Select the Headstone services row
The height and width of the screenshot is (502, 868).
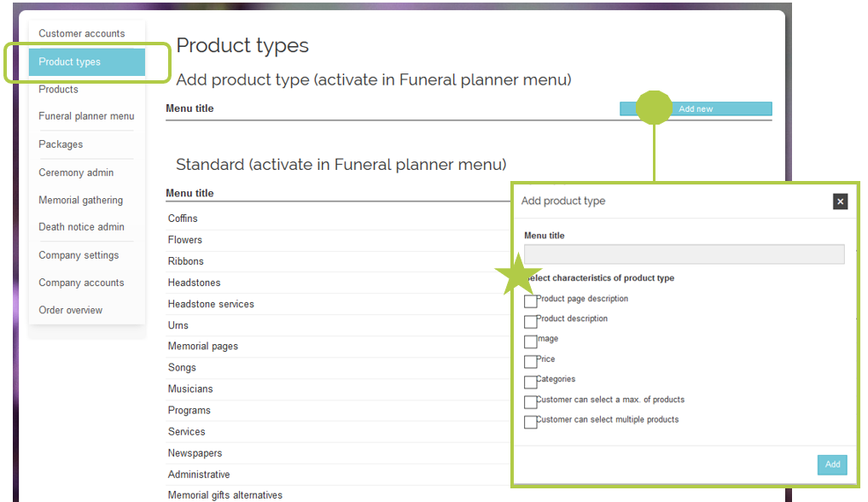(338, 305)
